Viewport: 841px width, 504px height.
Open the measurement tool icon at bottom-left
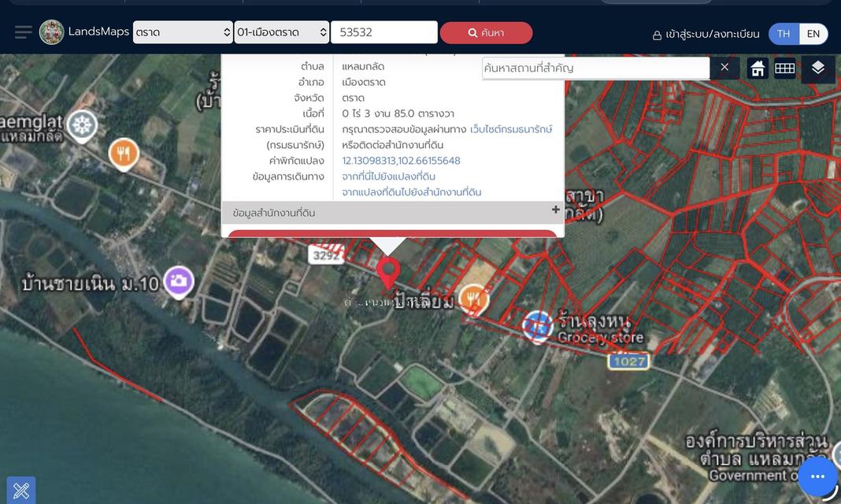tap(21, 490)
